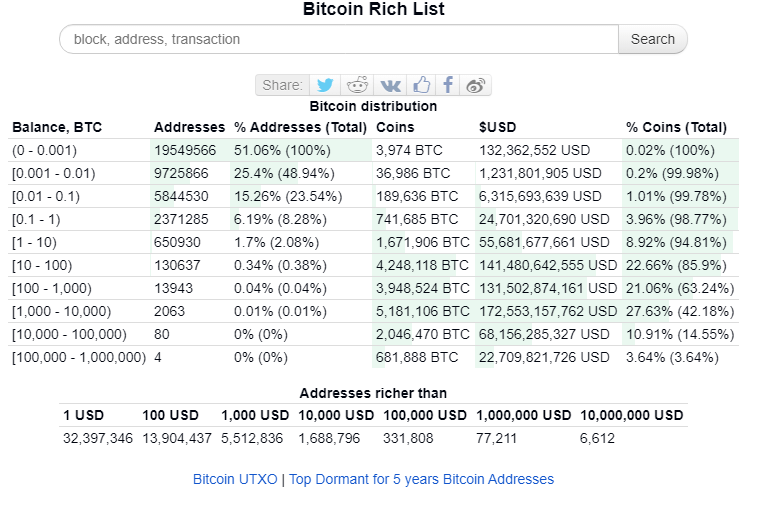Select address count 5844530
Viewport: 757px width, 508px height.
[181, 196]
